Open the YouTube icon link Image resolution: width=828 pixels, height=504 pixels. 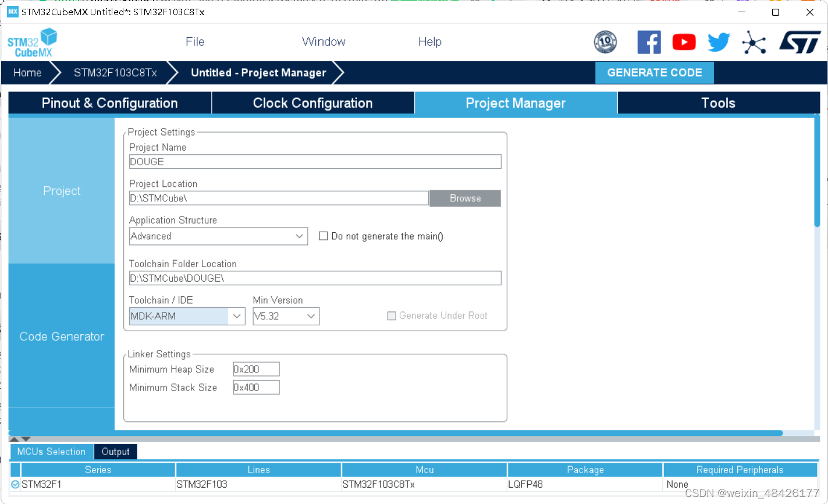click(x=684, y=42)
